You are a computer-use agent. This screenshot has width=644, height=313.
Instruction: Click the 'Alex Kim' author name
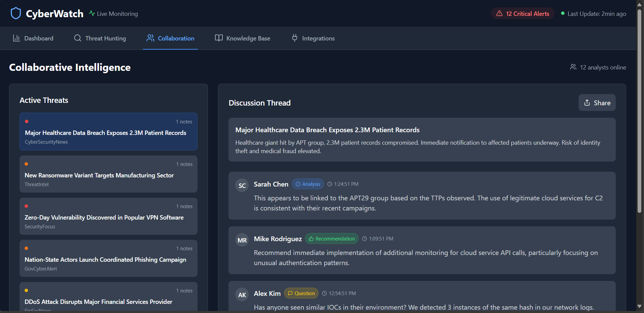(267, 293)
